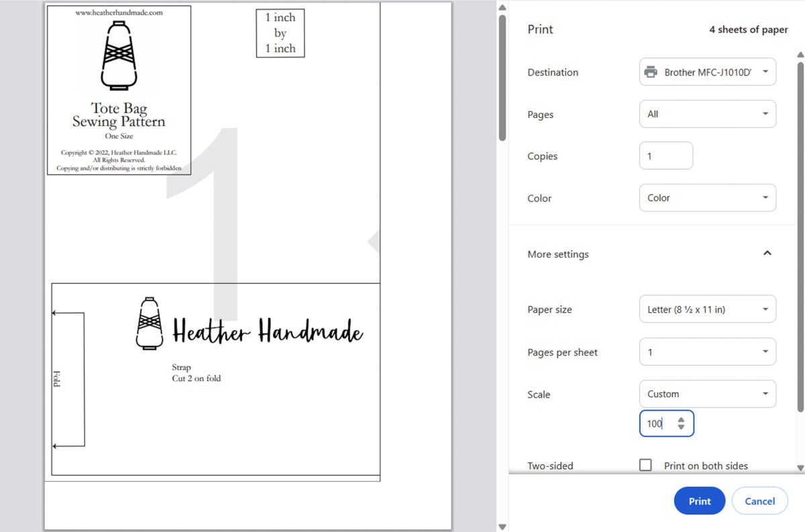Open the Pages dropdown set to All
Screen dimensions: 805x532
tap(708, 114)
